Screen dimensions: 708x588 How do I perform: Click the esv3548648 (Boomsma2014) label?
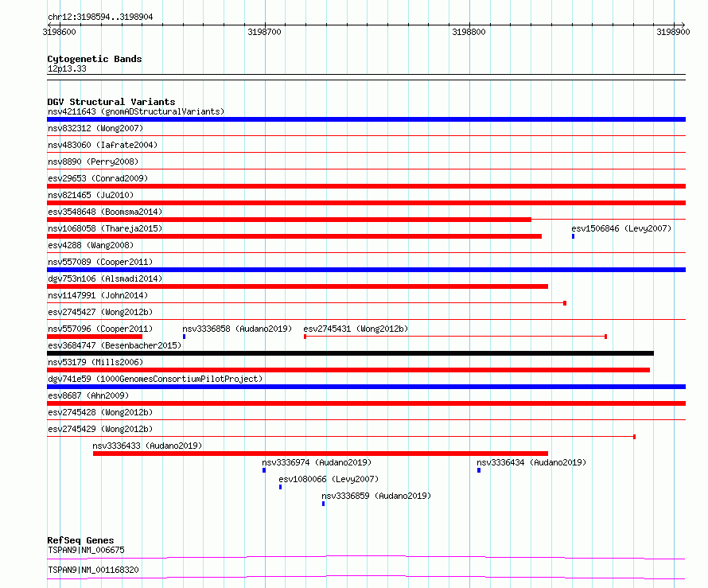point(105,212)
